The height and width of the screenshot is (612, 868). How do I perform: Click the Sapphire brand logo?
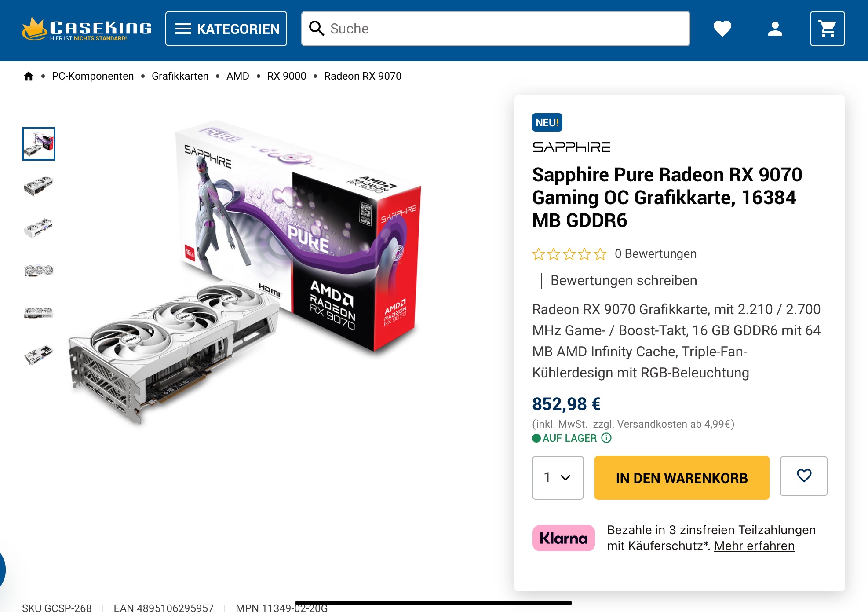pos(571,147)
